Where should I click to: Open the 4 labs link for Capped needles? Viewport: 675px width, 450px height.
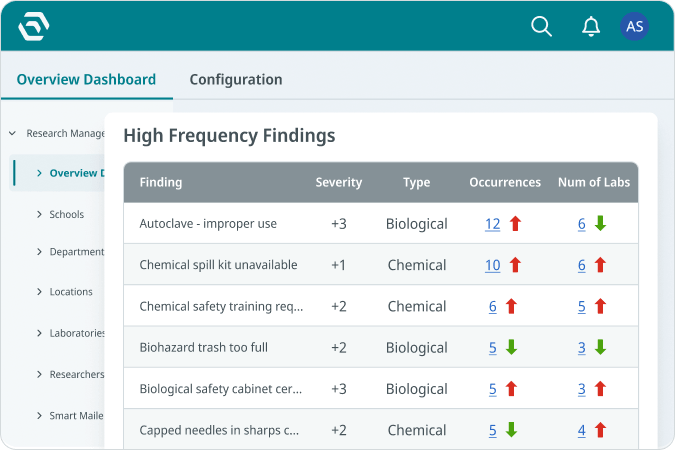coord(581,430)
